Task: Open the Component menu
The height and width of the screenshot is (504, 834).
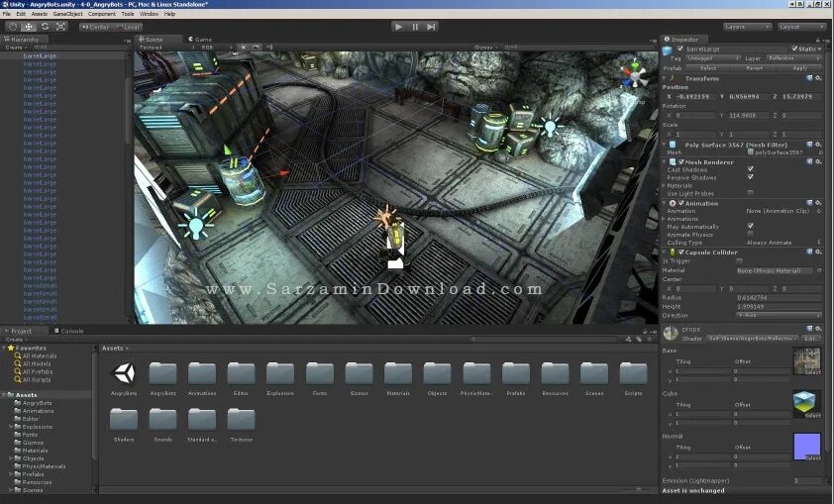Action: tap(102, 14)
